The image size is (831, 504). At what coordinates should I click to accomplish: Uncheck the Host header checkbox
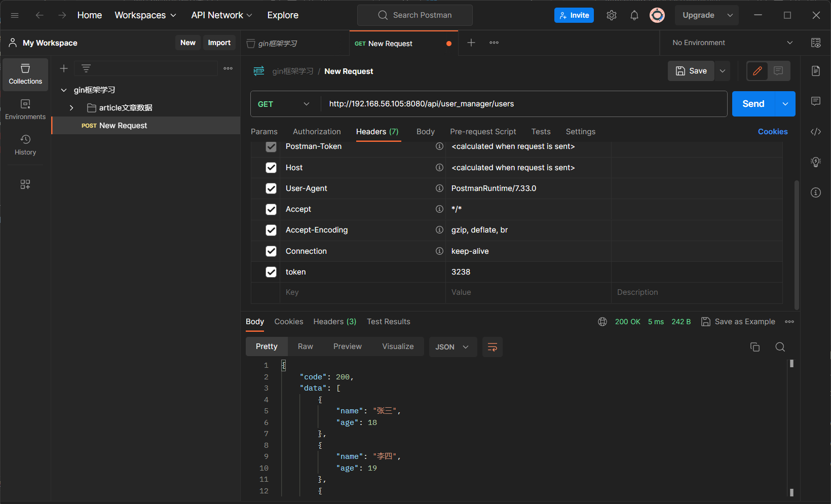[x=271, y=168]
